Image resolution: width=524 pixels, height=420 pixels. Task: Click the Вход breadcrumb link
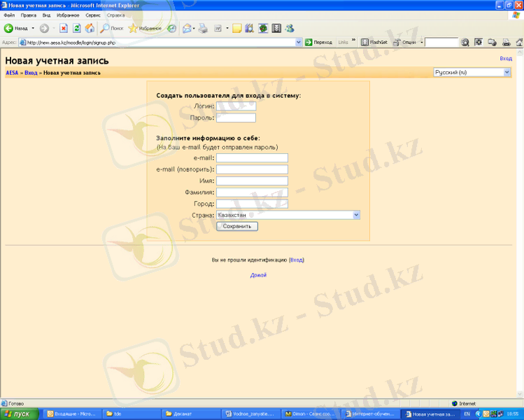31,73
